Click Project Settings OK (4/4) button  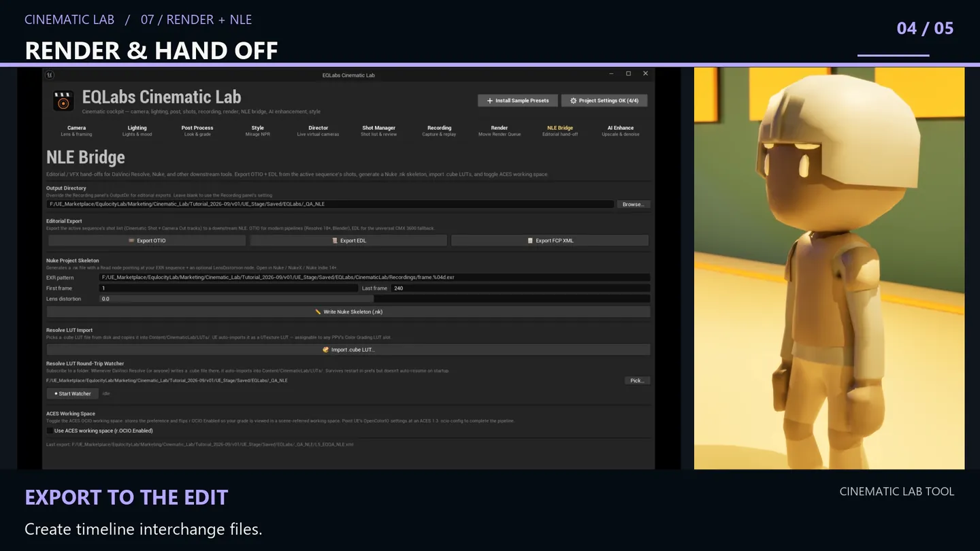[x=604, y=101]
